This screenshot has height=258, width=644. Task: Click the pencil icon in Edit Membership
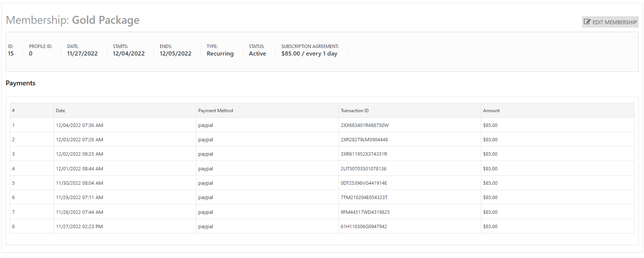(x=587, y=22)
